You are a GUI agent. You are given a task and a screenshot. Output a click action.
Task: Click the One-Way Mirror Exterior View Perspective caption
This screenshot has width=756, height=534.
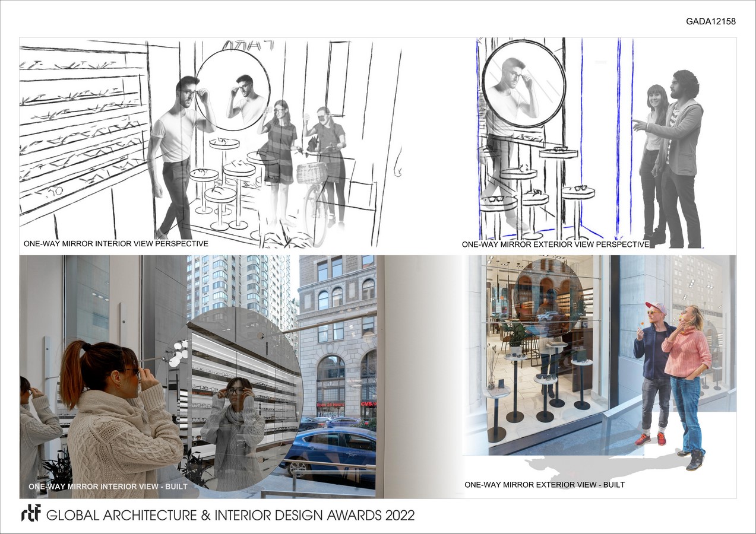tap(555, 244)
